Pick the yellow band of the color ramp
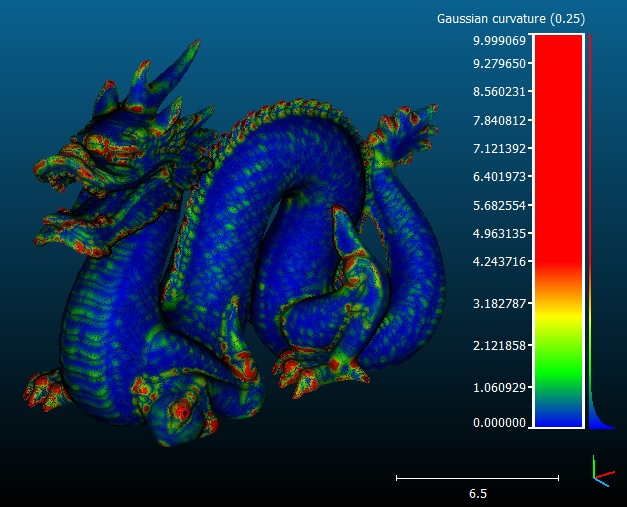The width and height of the screenshot is (627, 507). click(x=559, y=313)
